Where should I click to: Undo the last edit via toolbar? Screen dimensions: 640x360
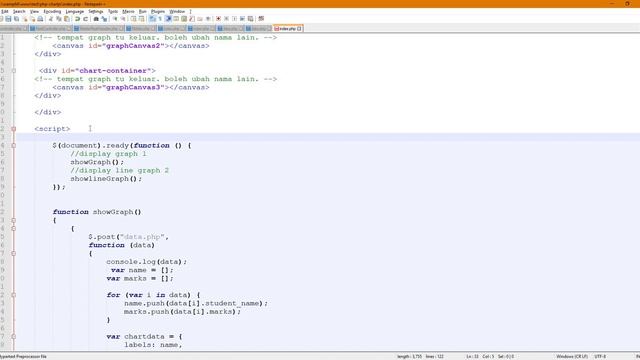pyautogui.click(x=77, y=19)
